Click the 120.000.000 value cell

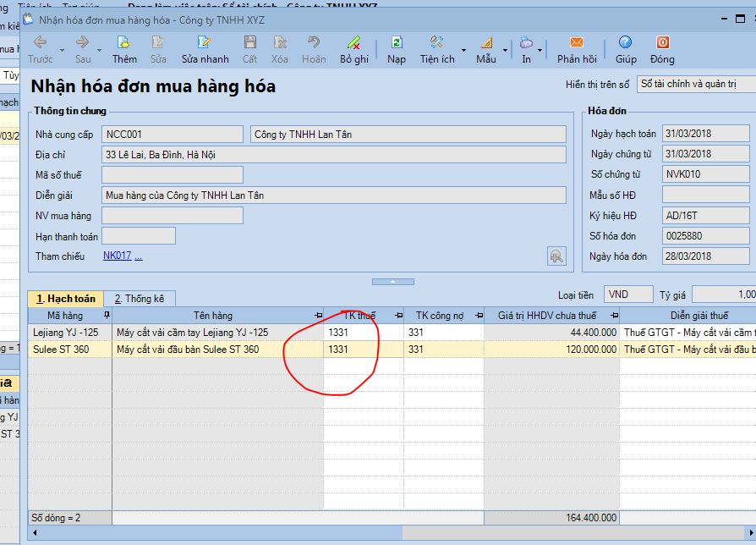point(551,350)
